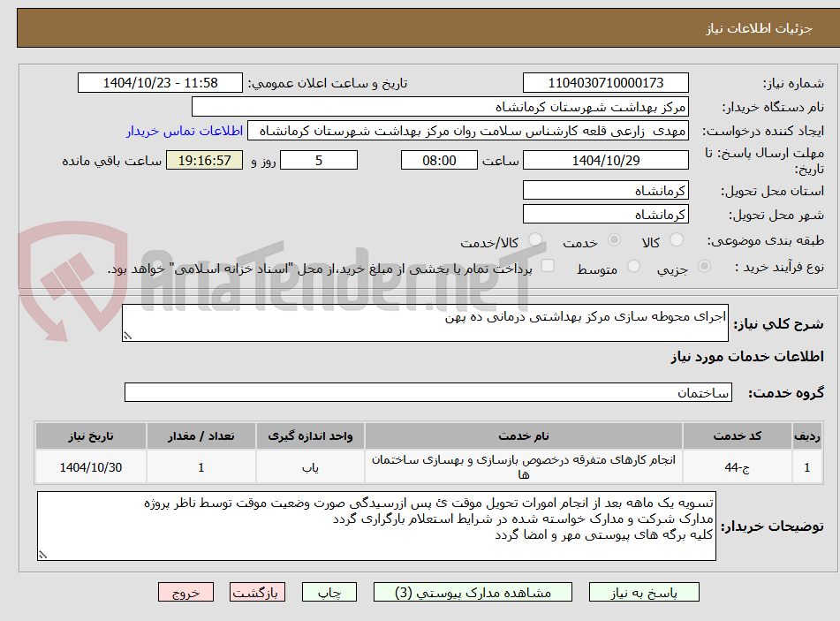The height and width of the screenshot is (621, 840).
Task: Click the شماره نیاز label
Action: click(793, 83)
